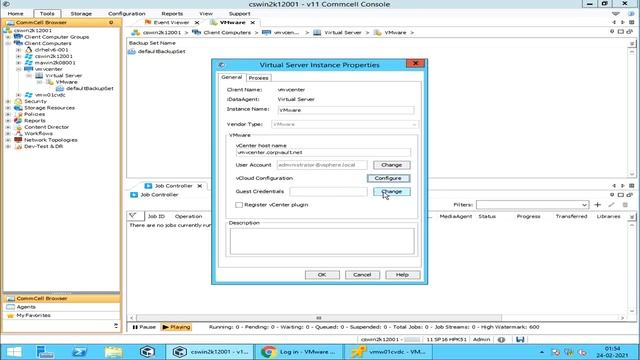Click into the Instance Name field
This screenshot has width=640, height=360.
click(346, 110)
